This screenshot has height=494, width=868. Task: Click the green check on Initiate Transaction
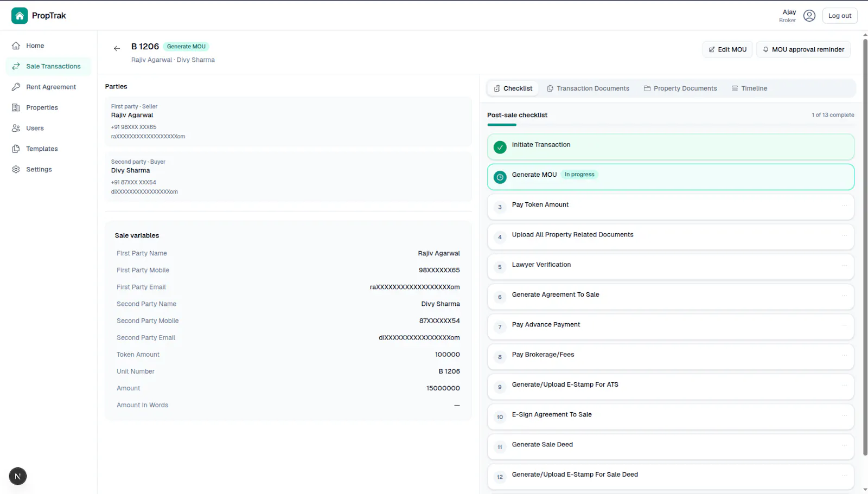tap(500, 147)
